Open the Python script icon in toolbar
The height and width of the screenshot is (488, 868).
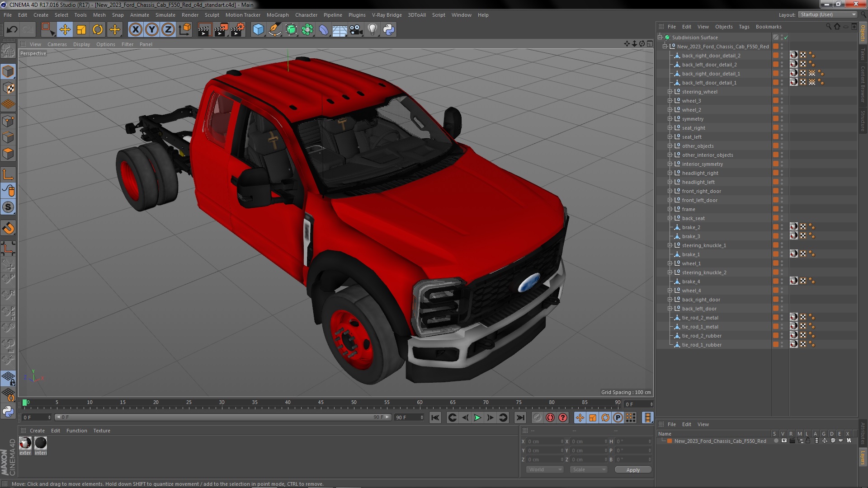[389, 30]
